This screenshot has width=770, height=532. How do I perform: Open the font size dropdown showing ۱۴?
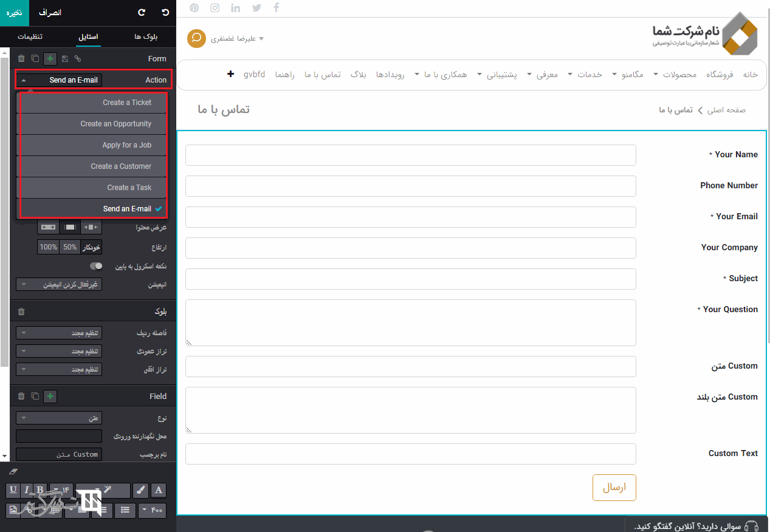(x=61, y=490)
